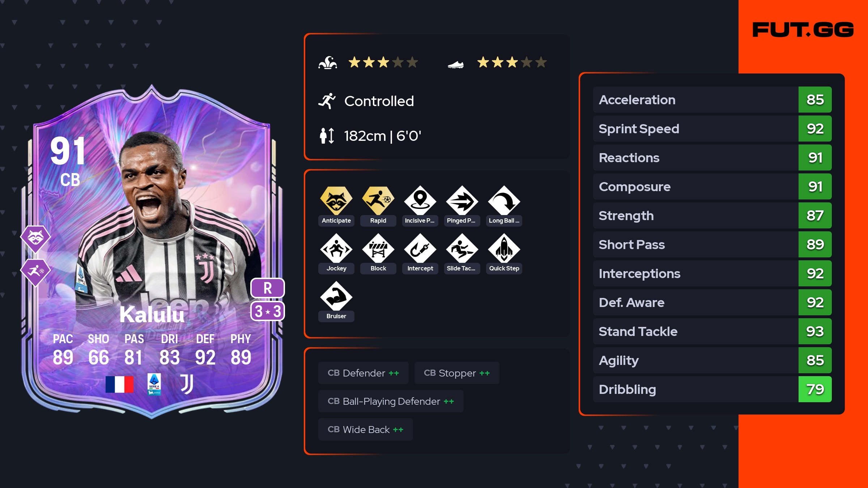Select the CB Wide Back ++ role
Screen dimensions: 868x488
[x=365, y=429]
